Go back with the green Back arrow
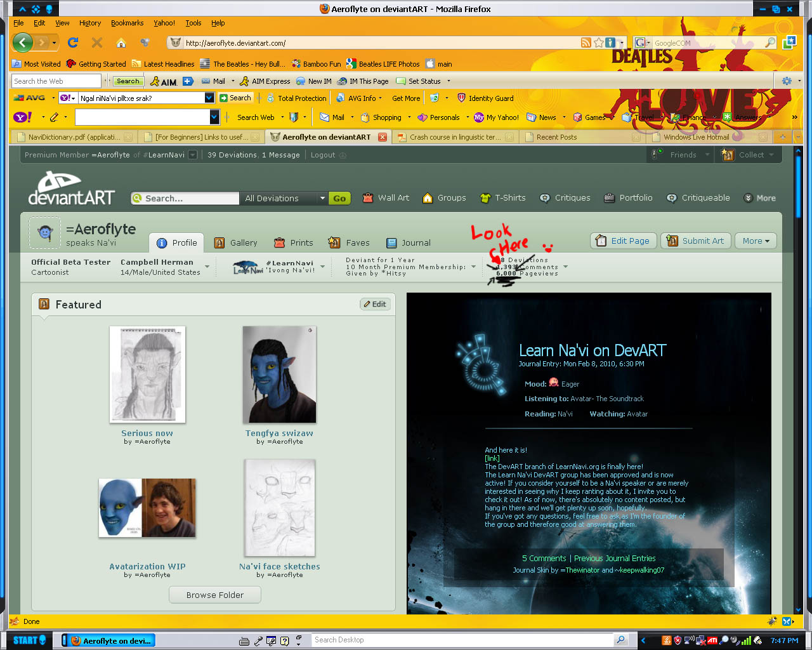The height and width of the screenshot is (650, 812). (x=23, y=43)
